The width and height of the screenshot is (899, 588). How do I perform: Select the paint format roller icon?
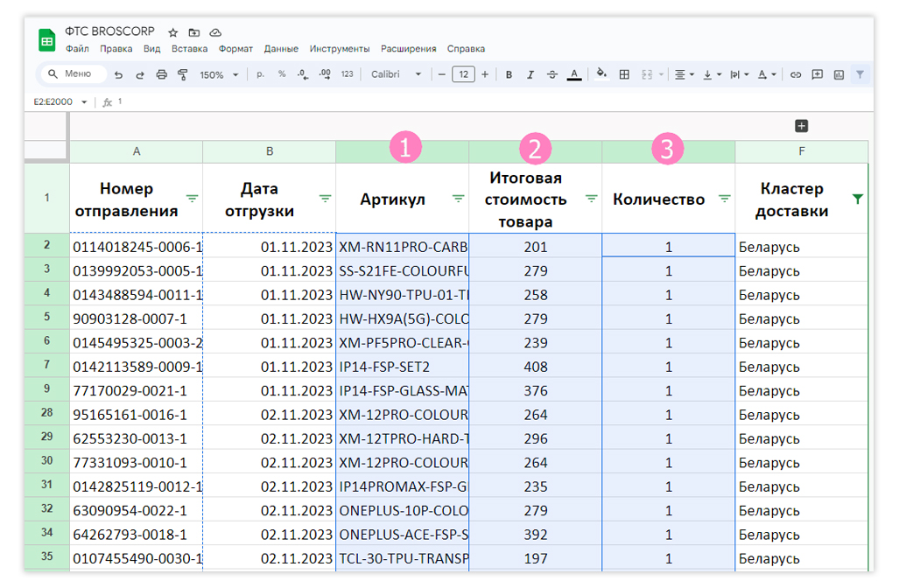[x=183, y=74]
